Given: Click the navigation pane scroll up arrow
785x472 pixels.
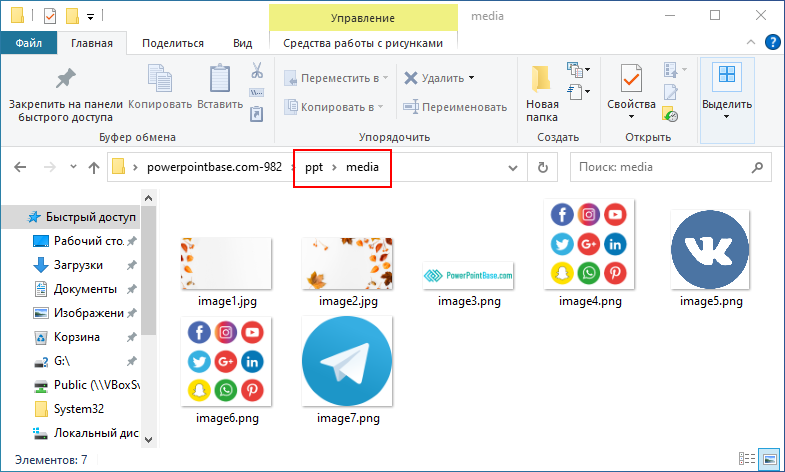Looking at the screenshot, I should coord(149,198).
